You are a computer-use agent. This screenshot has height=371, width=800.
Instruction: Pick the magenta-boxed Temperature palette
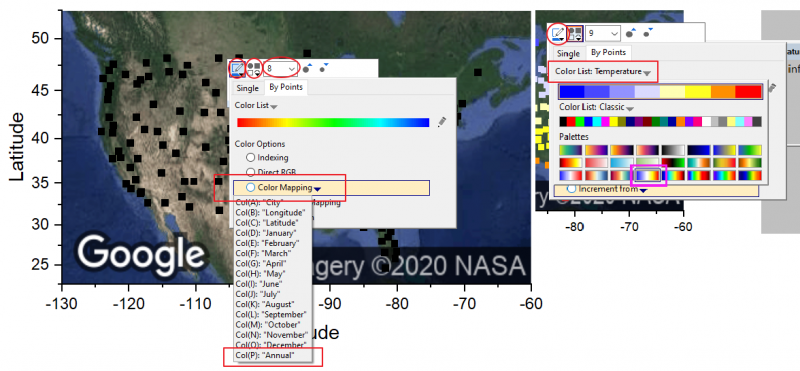647,175
